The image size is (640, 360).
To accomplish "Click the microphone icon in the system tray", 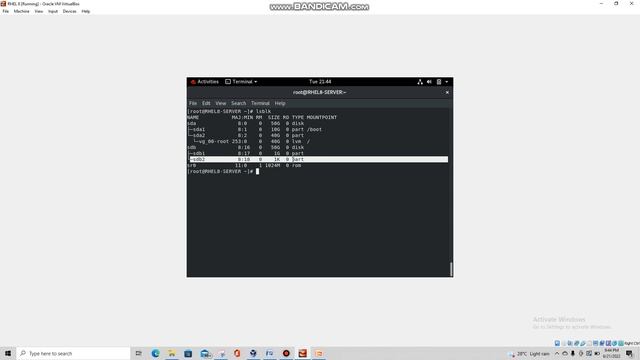I will (573, 353).
